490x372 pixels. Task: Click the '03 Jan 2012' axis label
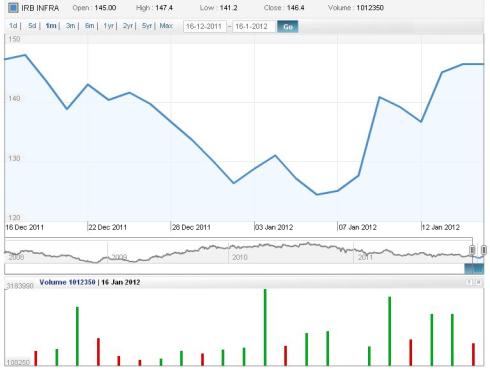[274, 227]
